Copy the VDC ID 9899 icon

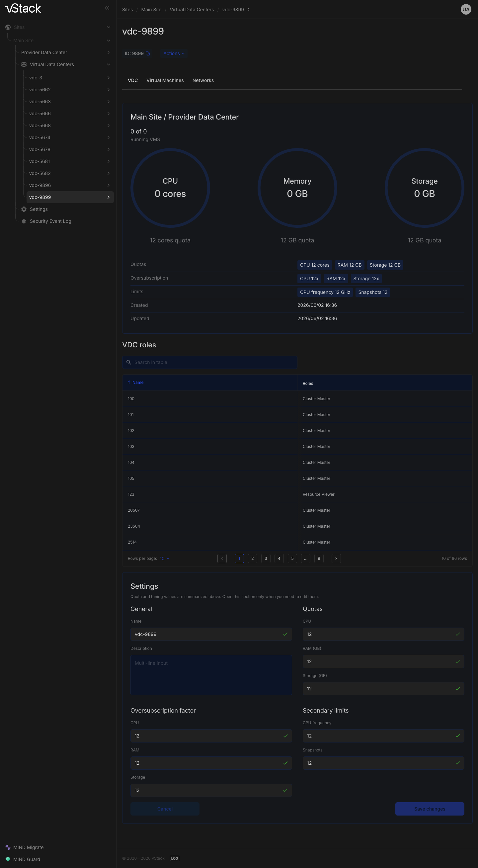point(147,53)
